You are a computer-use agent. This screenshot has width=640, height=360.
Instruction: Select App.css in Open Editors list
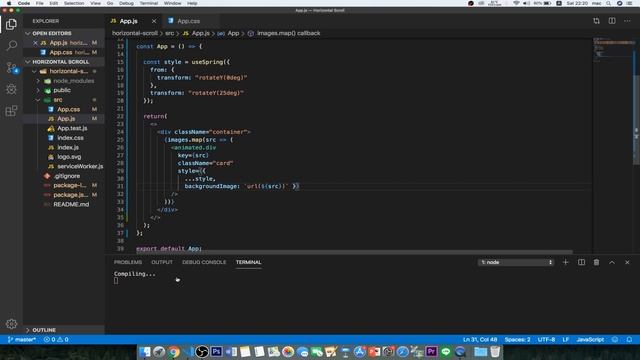(64, 52)
